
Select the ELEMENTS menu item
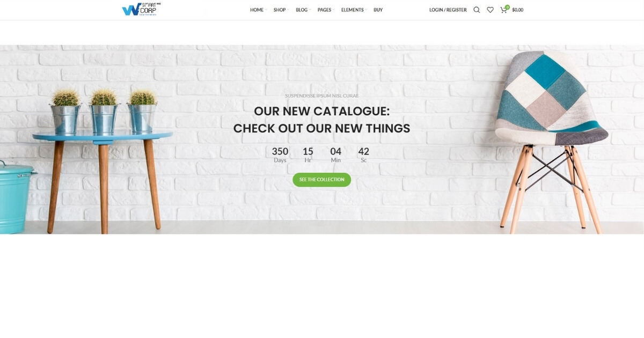pos(352,10)
